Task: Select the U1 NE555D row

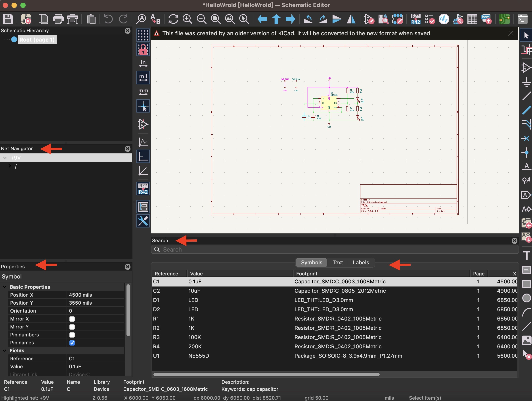Action: tap(335, 356)
